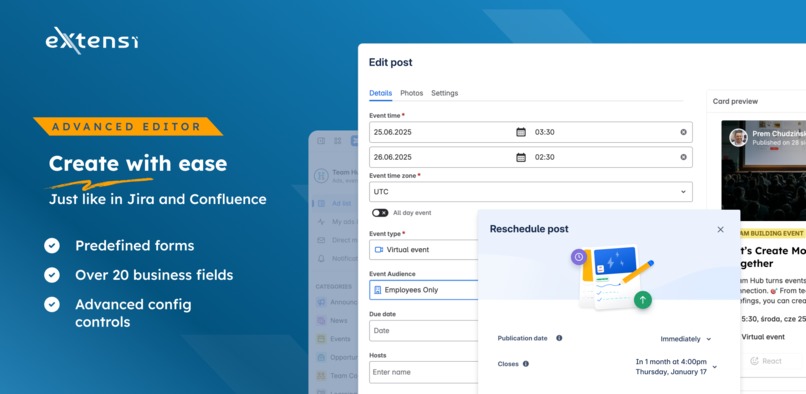Click the eXtensi logo

tap(92, 41)
